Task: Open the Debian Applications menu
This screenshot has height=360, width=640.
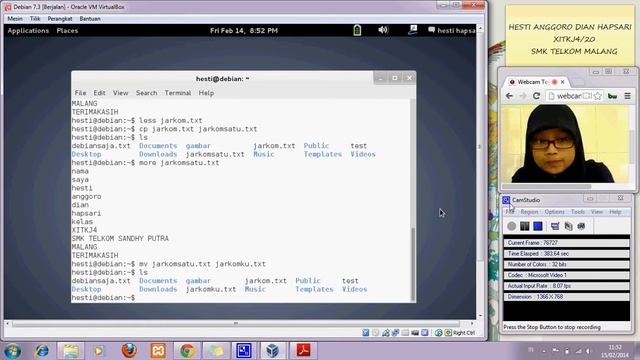Action: click(28, 31)
